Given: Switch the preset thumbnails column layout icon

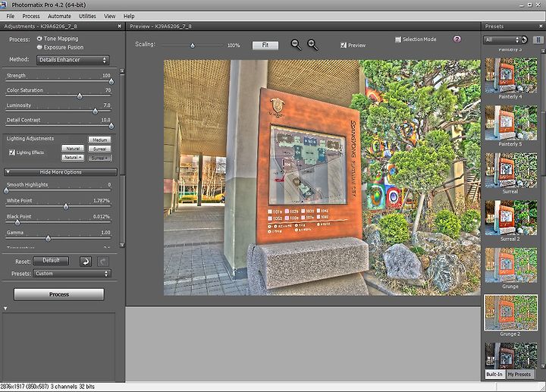Looking at the screenshot, I should coord(538,39).
